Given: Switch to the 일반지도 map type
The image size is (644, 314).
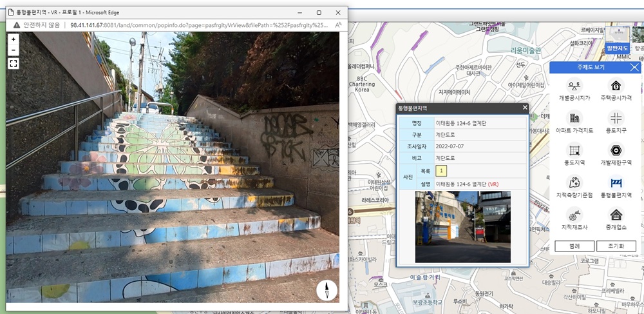Looking at the screenshot, I should coord(618,40).
